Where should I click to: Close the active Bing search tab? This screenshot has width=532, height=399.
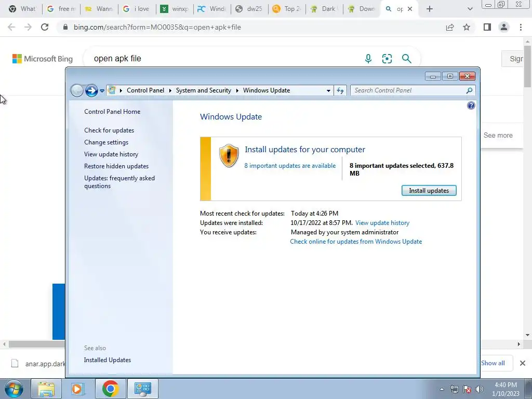[x=410, y=9]
